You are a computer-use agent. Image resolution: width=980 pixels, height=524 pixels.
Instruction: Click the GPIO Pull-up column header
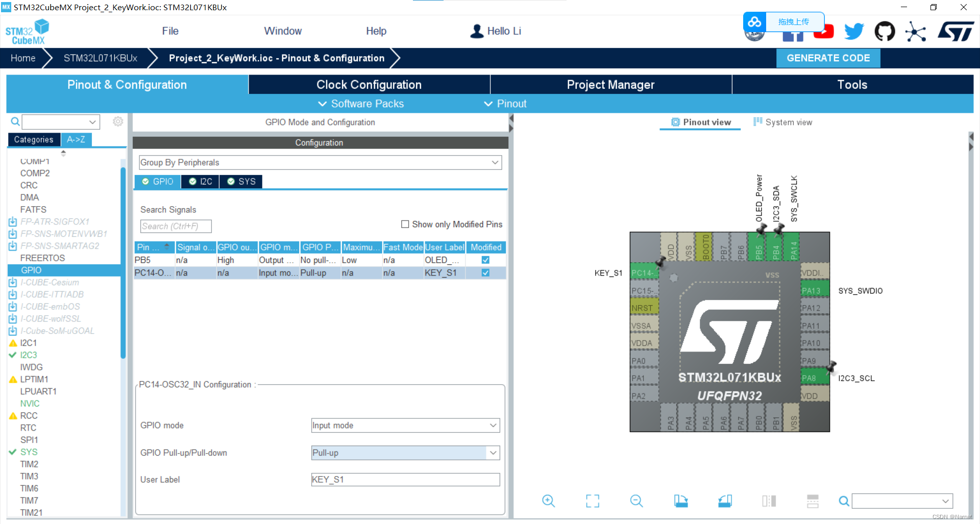320,247
